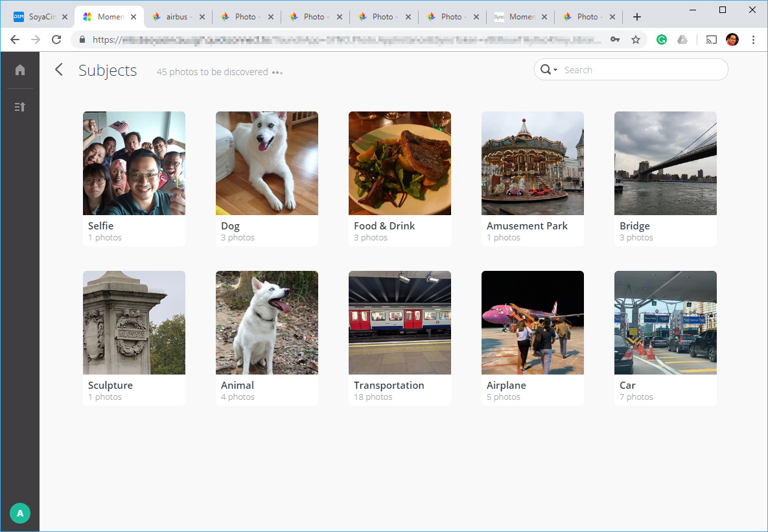The image size is (768, 532).
Task: Open the Chrome three-dot menu
Action: tap(753, 40)
